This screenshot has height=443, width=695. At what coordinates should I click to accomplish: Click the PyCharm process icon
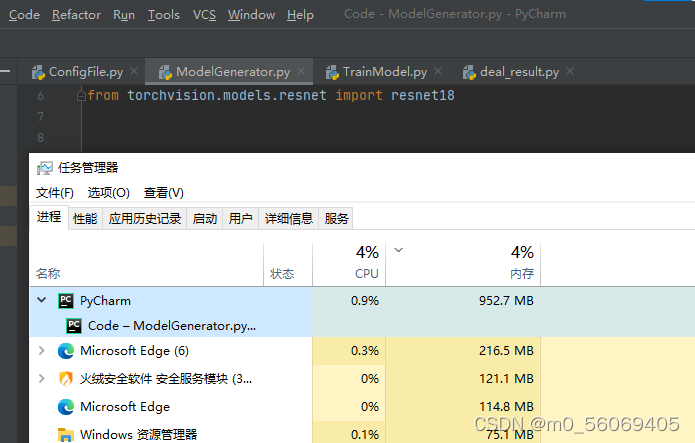coord(66,301)
